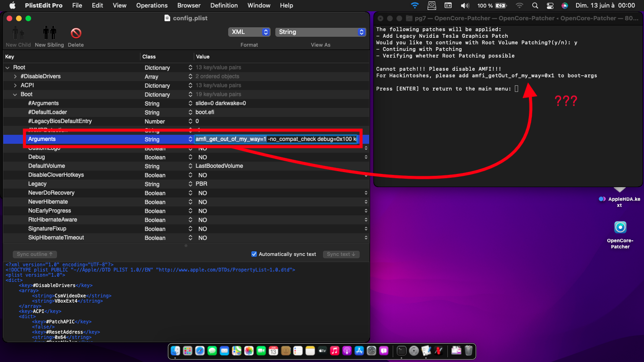Viewport: 644px width, 362px height.
Task: Open Mail from the Dock
Action: [224, 351]
